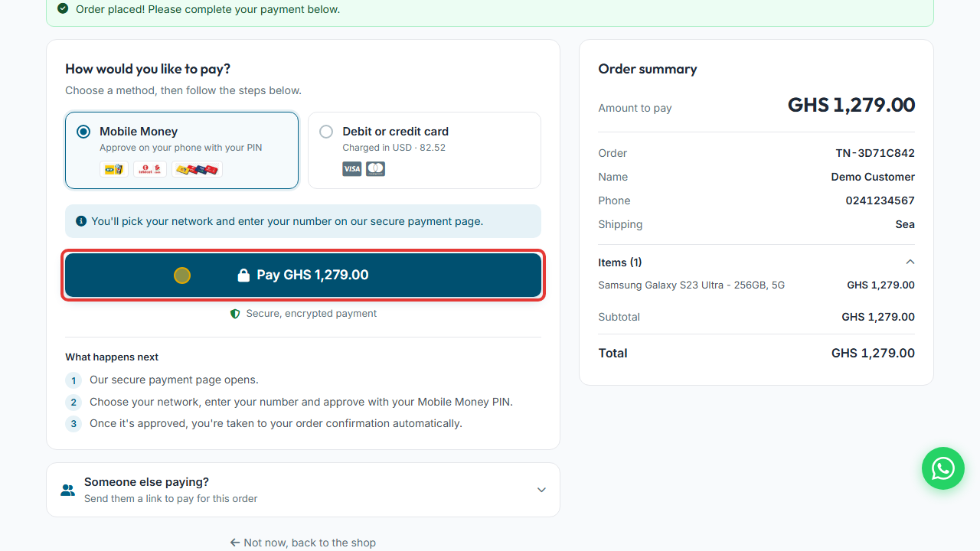Click the lock icon on Pay button
Screen dimensions: 980x551
tap(243, 275)
